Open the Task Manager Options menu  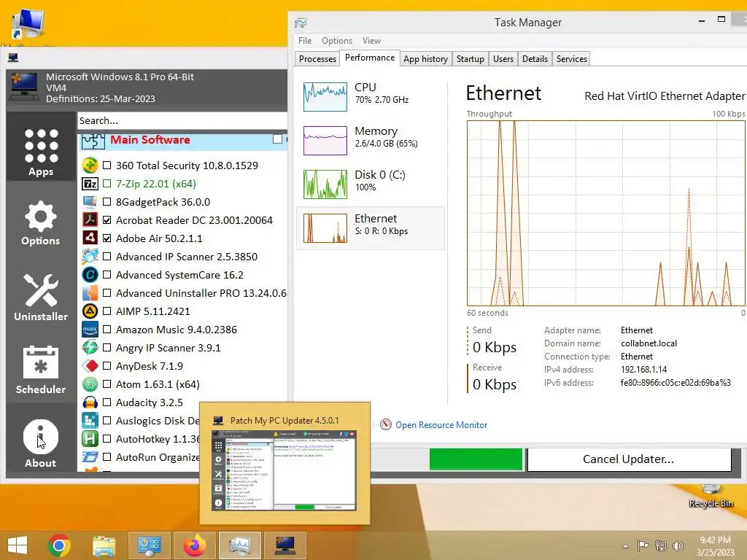(x=337, y=41)
